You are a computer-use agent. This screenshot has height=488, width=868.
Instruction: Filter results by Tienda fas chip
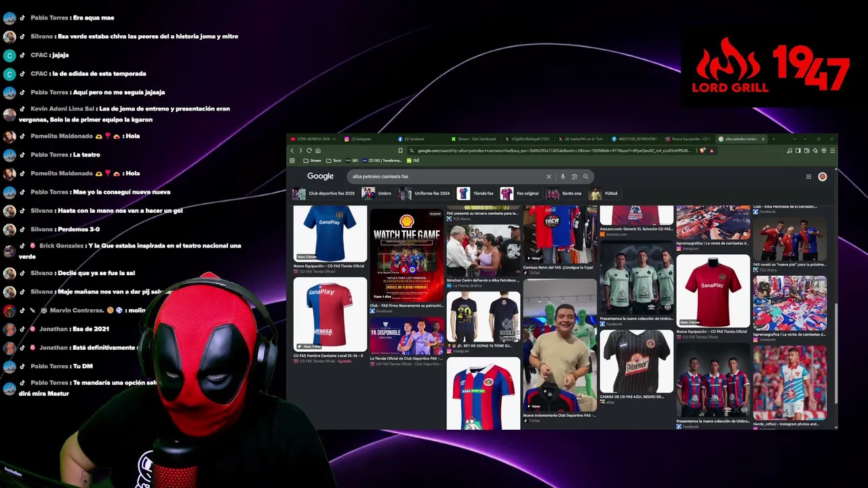[x=475, y=194]
